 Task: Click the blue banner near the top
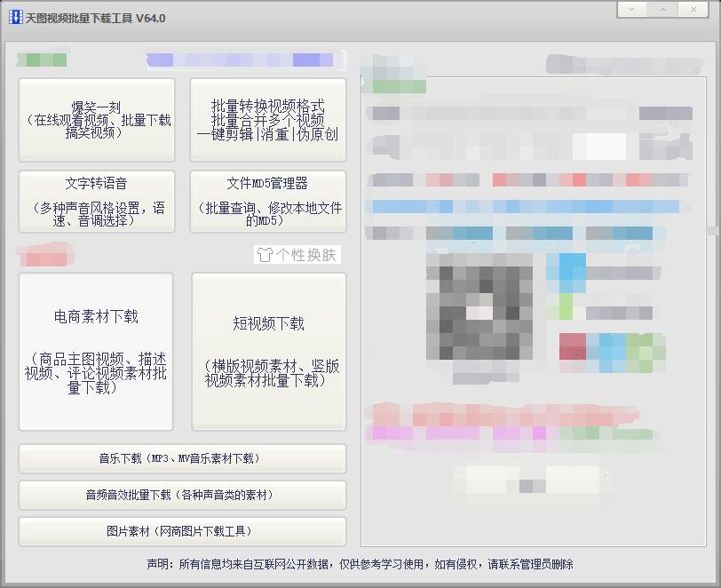tap(244, 60)
